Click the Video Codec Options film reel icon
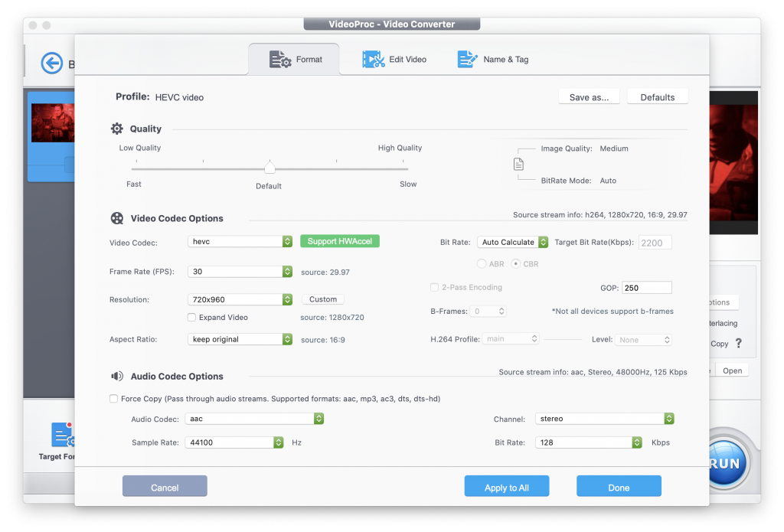784x532 pixels. (117, 218)
